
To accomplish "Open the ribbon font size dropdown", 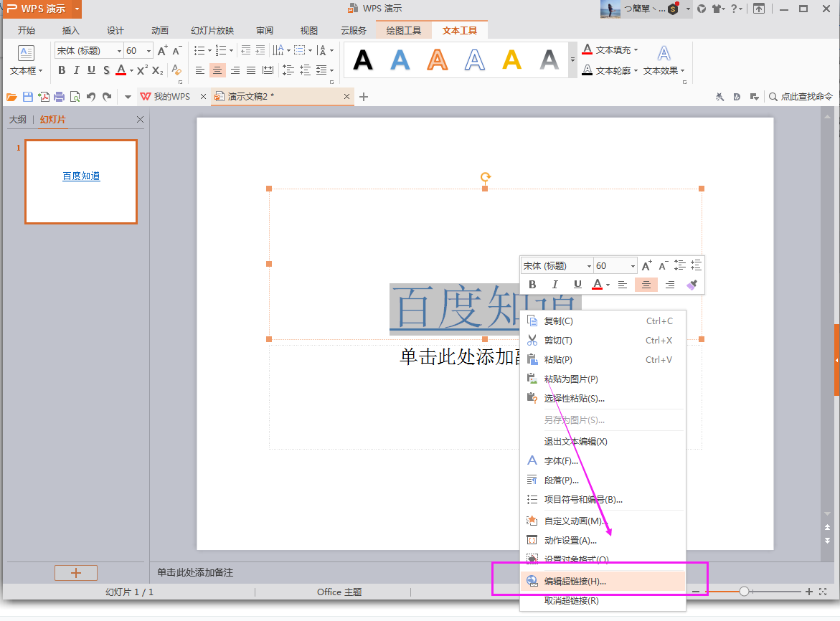I will tap(148, 51).
